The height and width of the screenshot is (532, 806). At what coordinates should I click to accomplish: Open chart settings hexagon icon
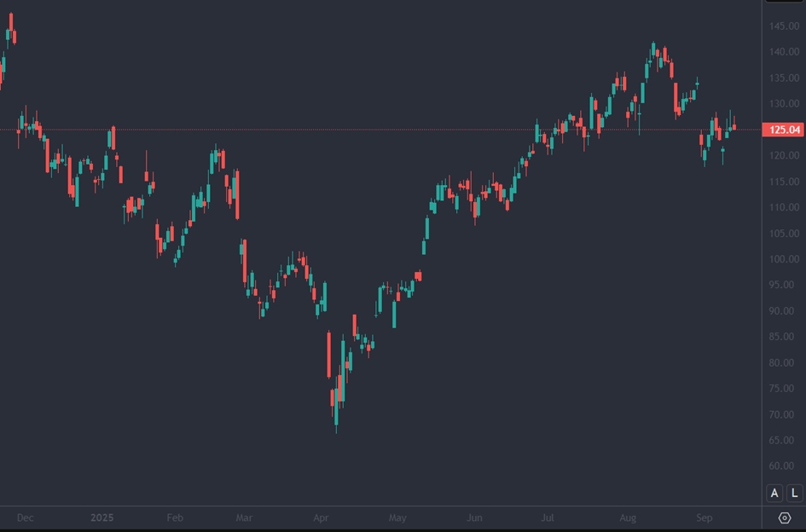click(x=785, y=518)
